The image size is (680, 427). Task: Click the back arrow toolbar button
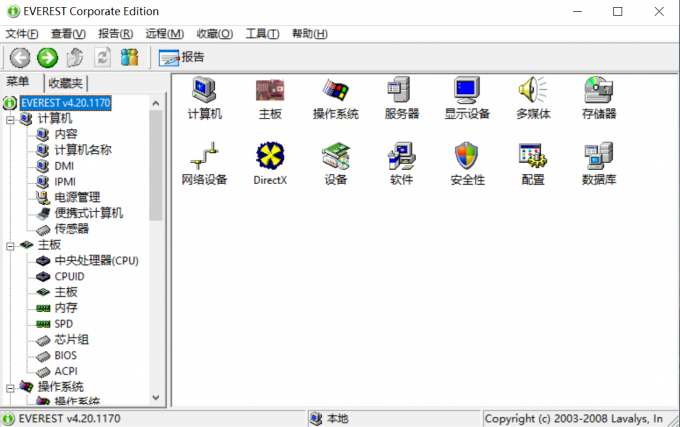tap(20, 57)
